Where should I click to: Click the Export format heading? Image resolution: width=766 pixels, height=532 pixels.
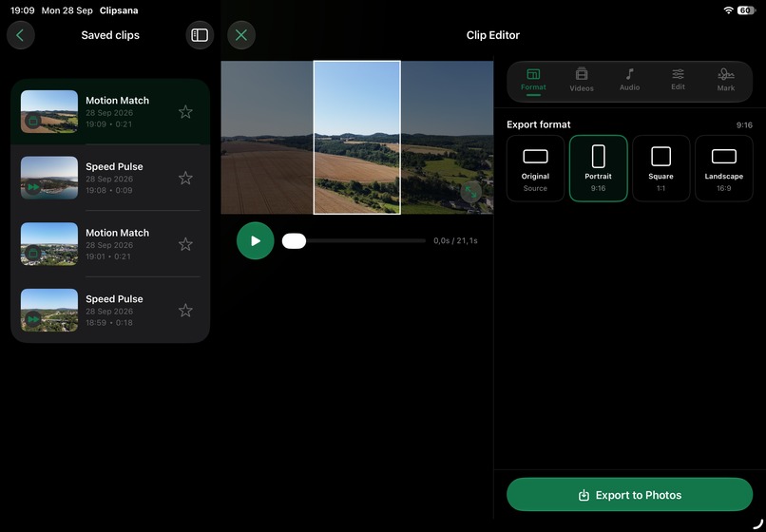(x=538, y=124)
